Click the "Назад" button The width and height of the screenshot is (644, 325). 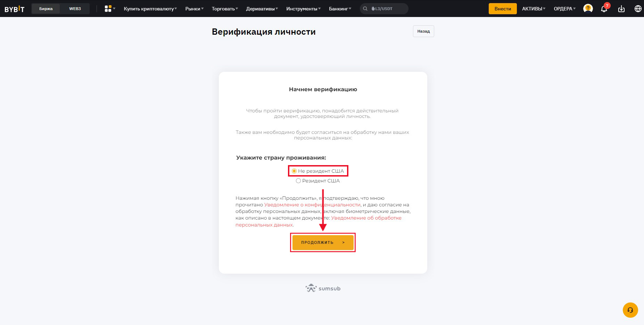[423, 31]
